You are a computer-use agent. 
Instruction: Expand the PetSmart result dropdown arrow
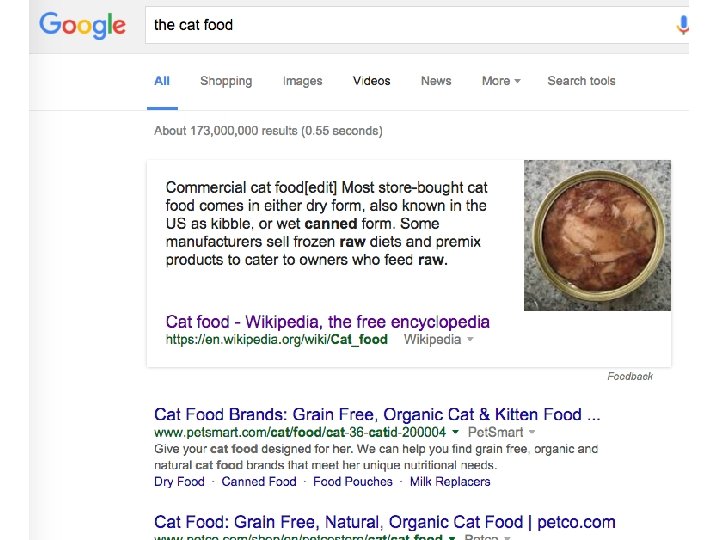click(455, 432)
